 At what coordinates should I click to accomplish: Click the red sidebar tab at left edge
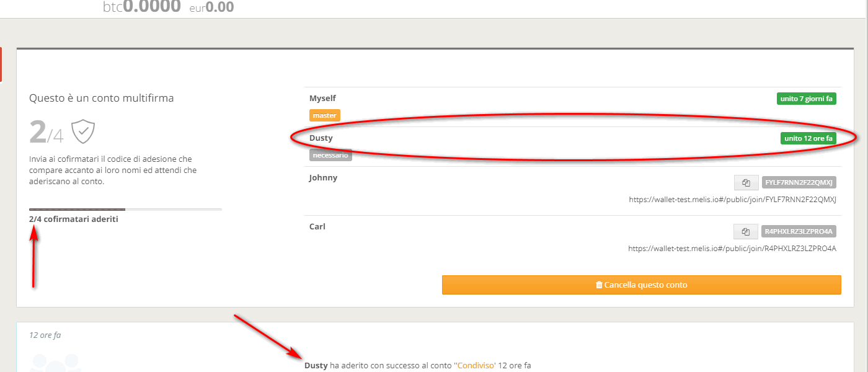[x=1, y=64]
